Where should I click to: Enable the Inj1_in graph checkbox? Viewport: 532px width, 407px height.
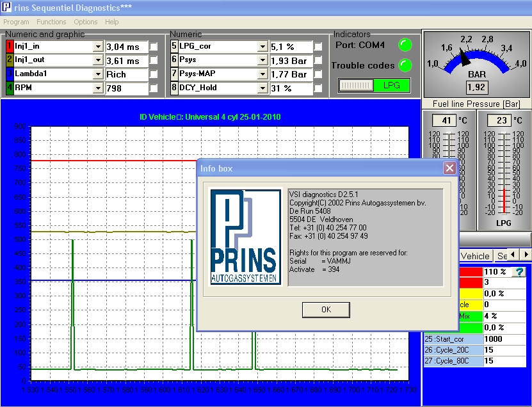pyautogui.click(x=154, y=47)
